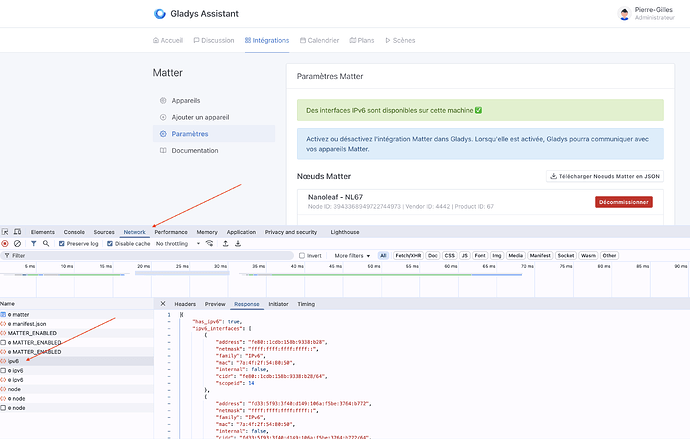The width and height of the screenshot is (690, 439).
Task: Toggle the device toolbar icon
Action: [17, 231]
